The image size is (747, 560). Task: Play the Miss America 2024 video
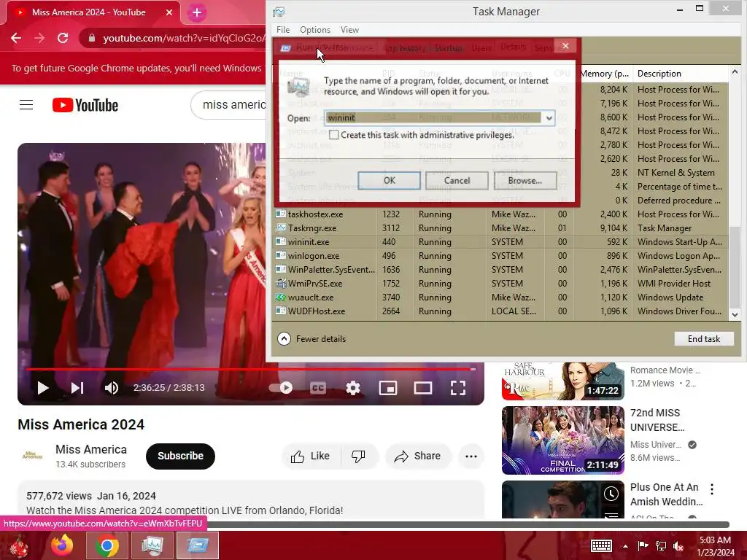[x=43, y=388]
